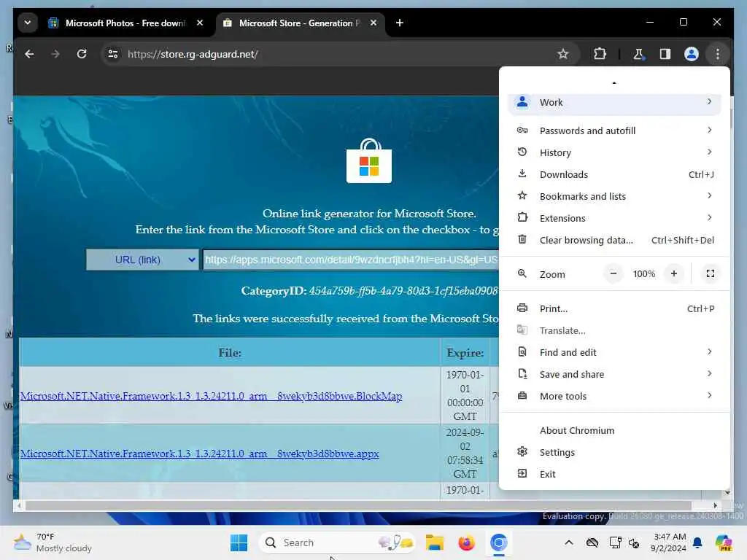Open Settings from the Chromium menu
The image size is (747, 560).
614,452
